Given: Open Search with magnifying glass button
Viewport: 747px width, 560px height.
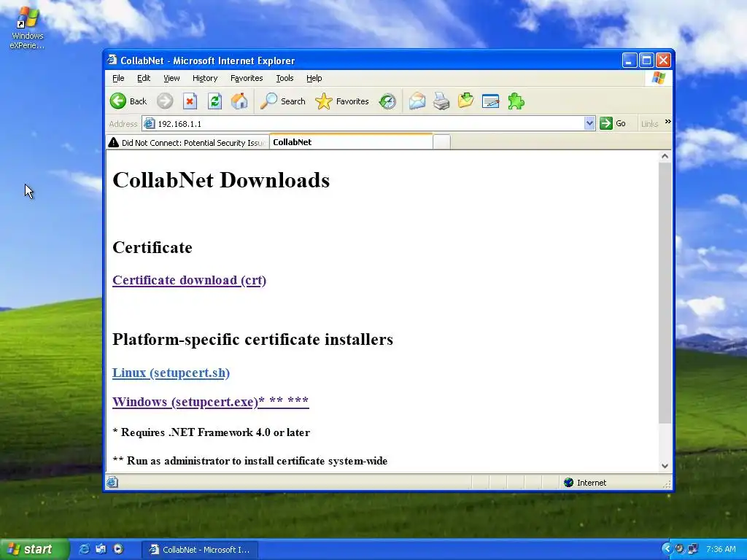Looking at the screenshot, I should point(283,101).
